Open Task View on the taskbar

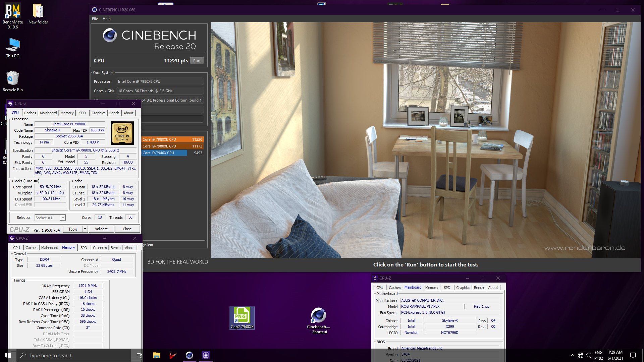pos(139,355)
